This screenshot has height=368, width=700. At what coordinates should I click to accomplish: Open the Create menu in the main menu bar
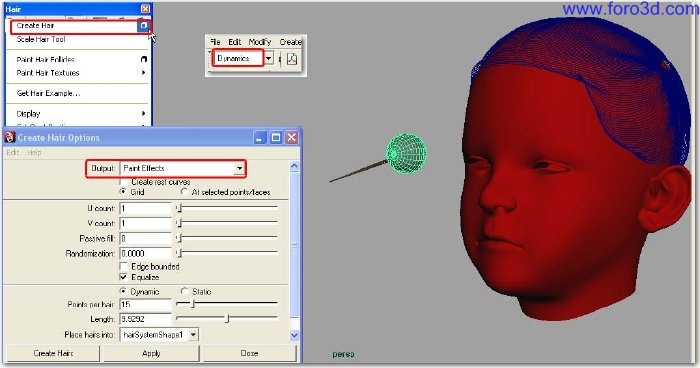pyautogui.click(x=291, y=42)
